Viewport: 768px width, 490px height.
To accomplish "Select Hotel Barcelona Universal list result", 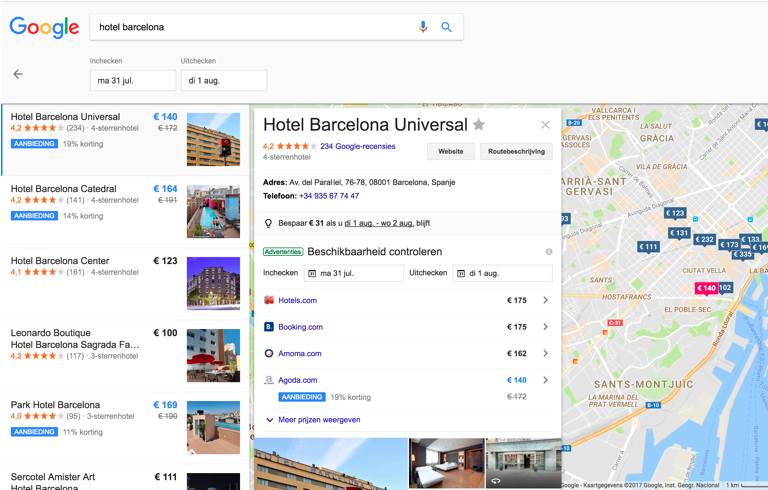I will (x=124, y=140).
